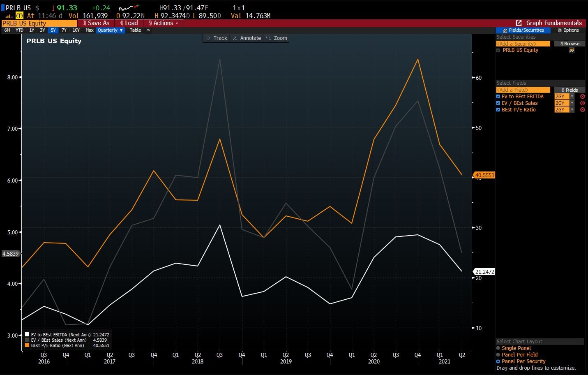
Task: Click the Add a Field input field
Action: pos(523,90)
